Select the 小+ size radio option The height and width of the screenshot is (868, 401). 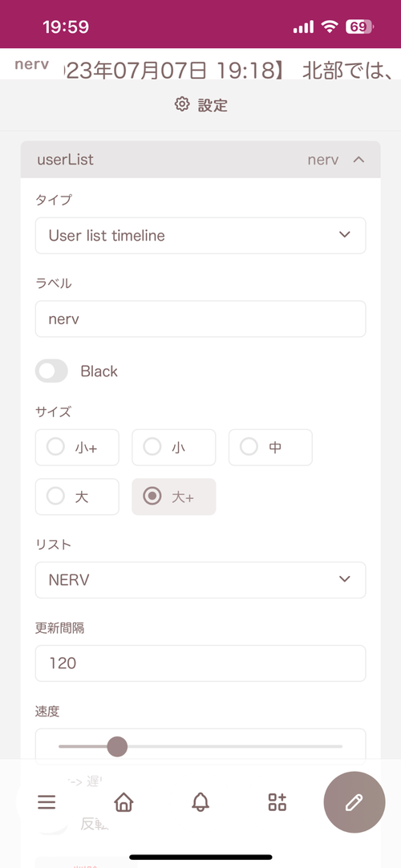pos(77,448)
